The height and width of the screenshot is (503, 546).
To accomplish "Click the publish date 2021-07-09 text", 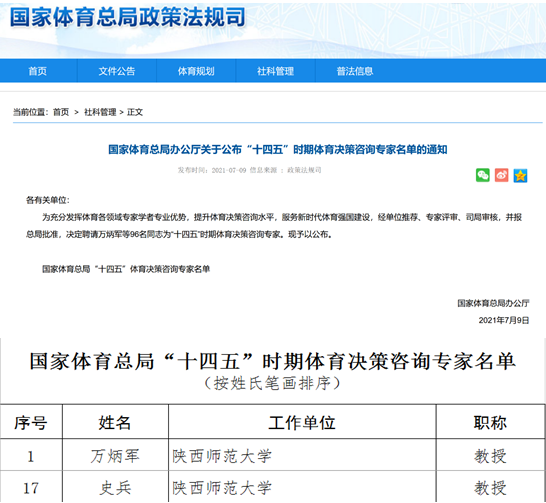I will [229, 170].
